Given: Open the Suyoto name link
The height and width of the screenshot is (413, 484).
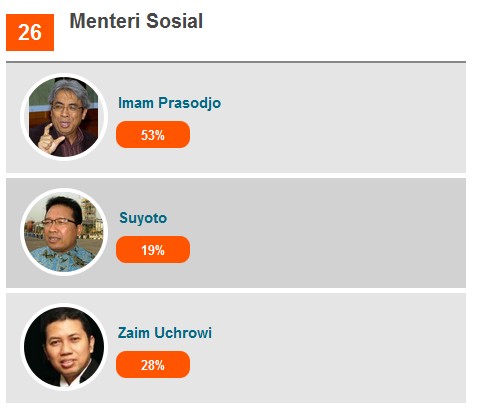Looking at the screenshot, I should click(x=143, y=218).
